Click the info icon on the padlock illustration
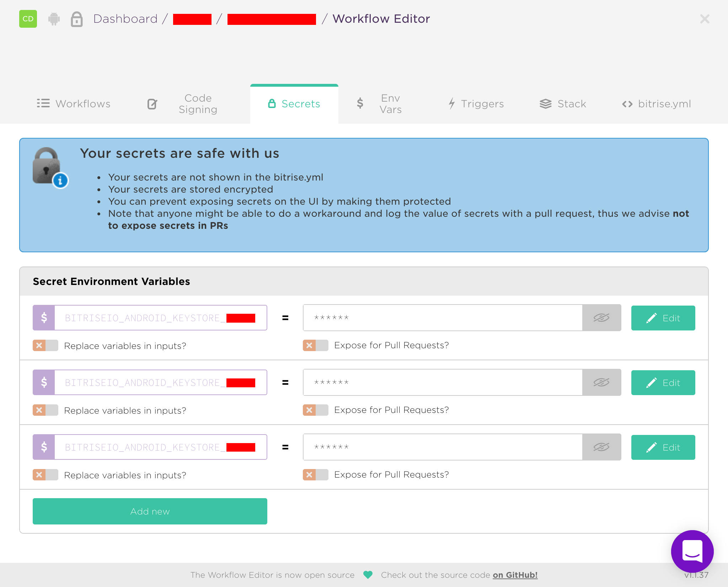The width and height of the screenshot is (728, 587). (60, 181)
